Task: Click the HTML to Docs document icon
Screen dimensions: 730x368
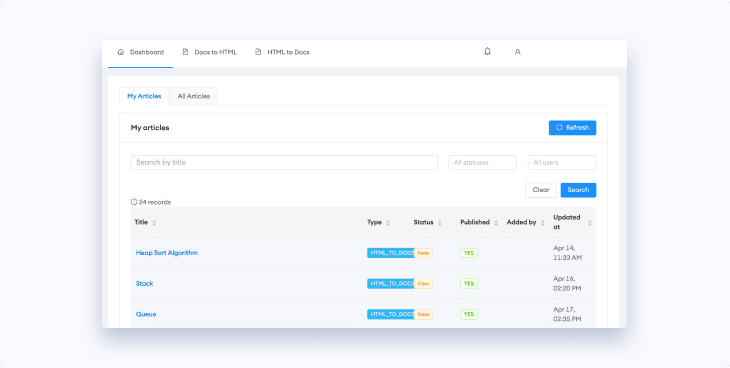Action: coord(258,52)
